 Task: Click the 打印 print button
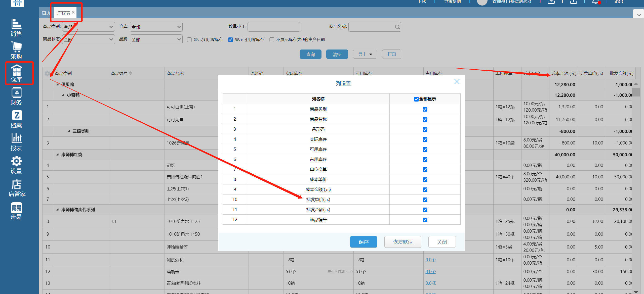391,54
